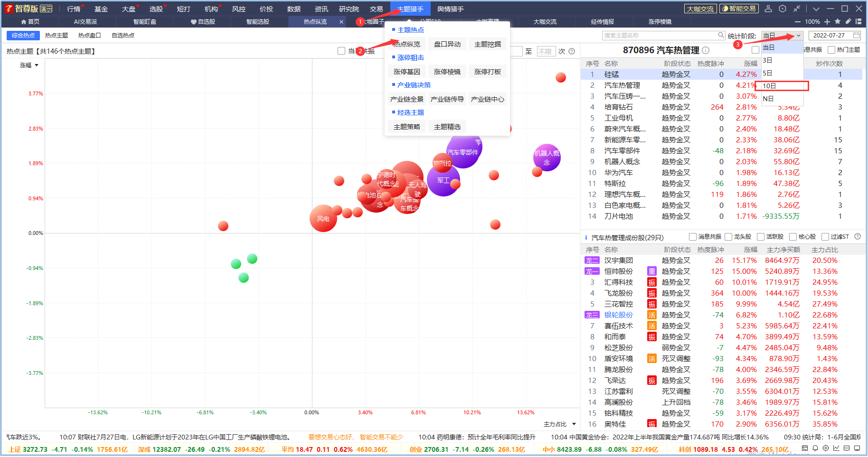Click 活 badge on 银轮股份 row

[652, 315]
